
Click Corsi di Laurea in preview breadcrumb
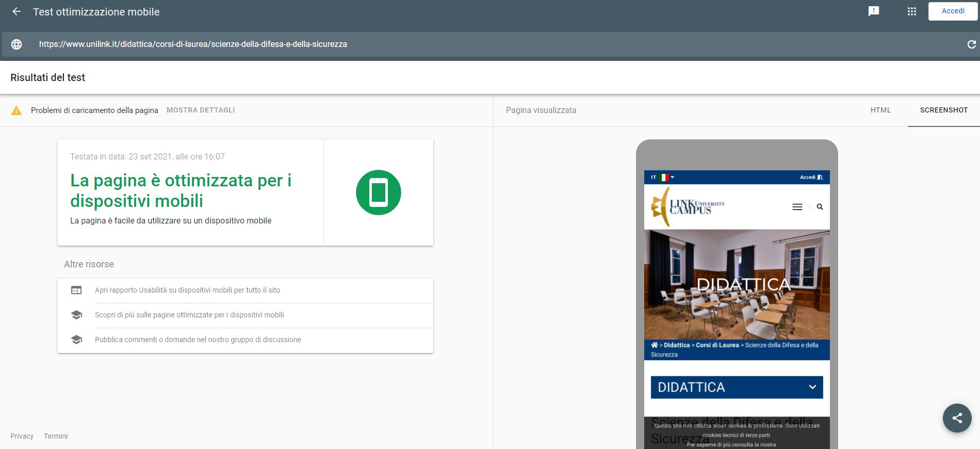(x=717, y=345)
